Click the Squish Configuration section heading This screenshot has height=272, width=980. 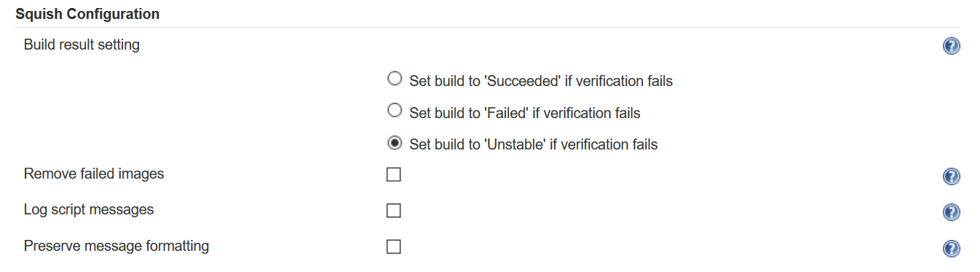[87, 14]
